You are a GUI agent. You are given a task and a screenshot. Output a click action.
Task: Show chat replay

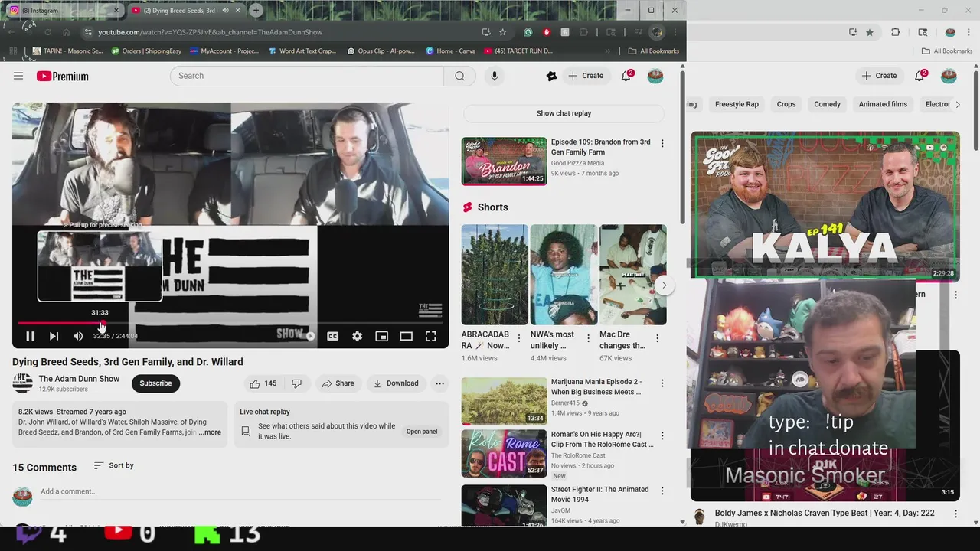(x=563, y=113)
